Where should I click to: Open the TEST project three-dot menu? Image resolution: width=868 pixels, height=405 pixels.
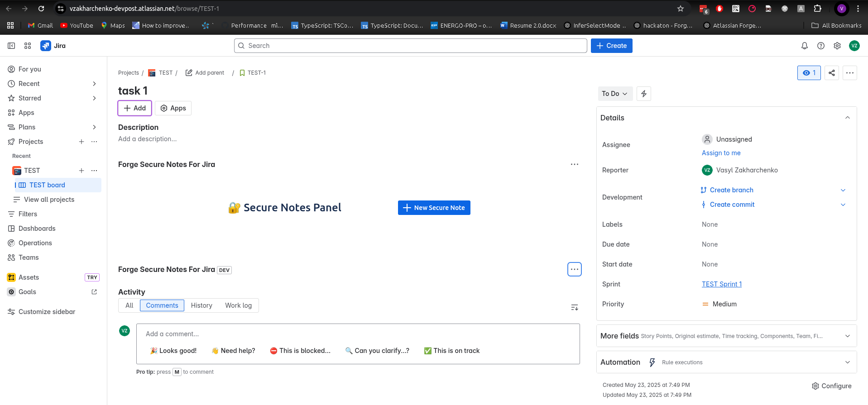(x=94, y=171)
